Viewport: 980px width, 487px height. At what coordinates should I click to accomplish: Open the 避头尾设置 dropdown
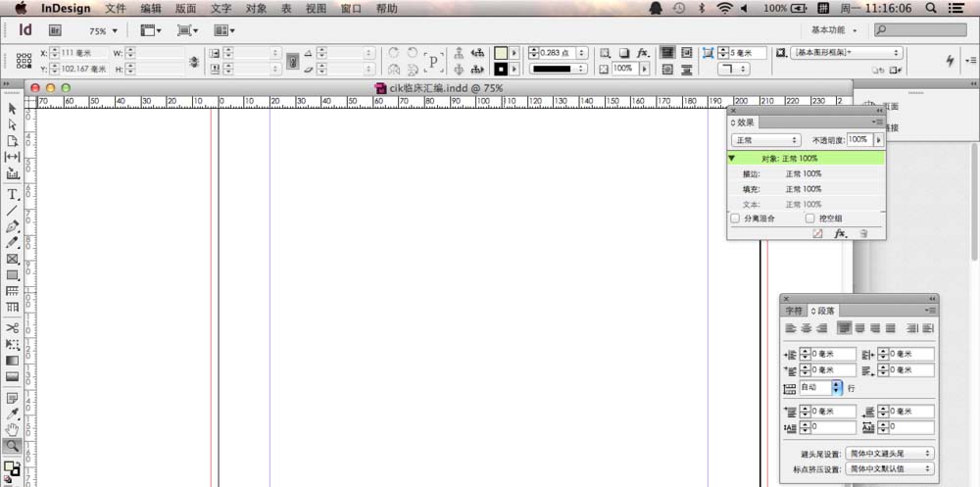[889, 454]
